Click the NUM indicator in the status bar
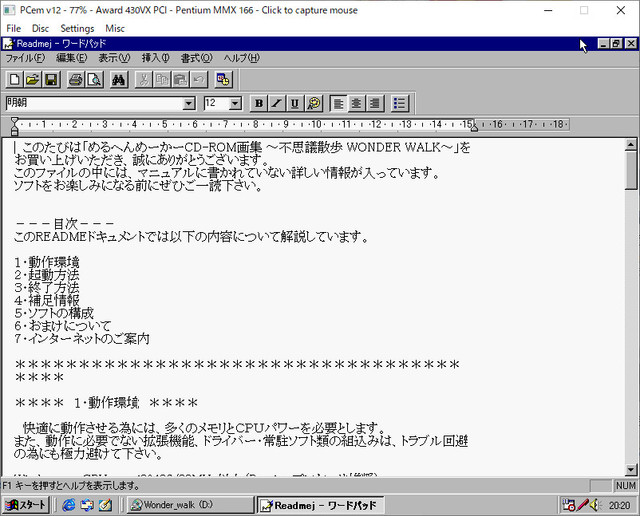This screenshot has height=516, width=640. [x=625, y=486]
